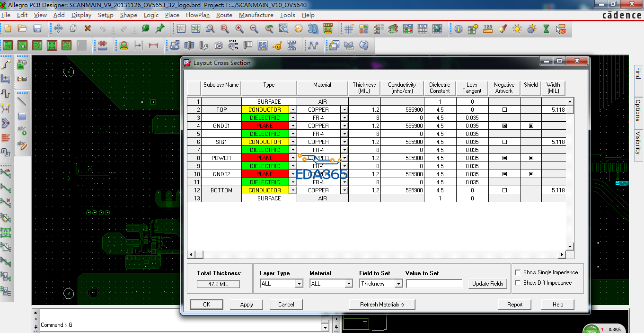Toggle Shield checkbox for POWER layer
This screenshot has height=333, width=644.
coord(531,158)
